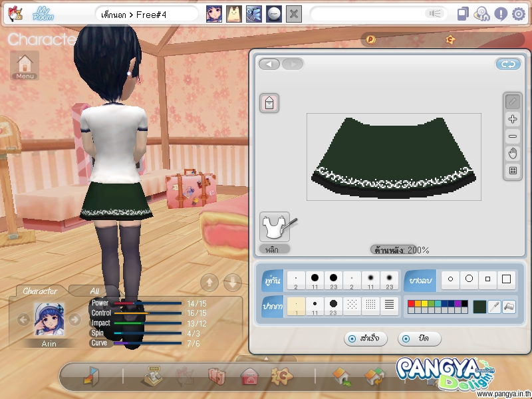Open the pink suitcase inventory icon
532x399 pixels.
[217, 377]
